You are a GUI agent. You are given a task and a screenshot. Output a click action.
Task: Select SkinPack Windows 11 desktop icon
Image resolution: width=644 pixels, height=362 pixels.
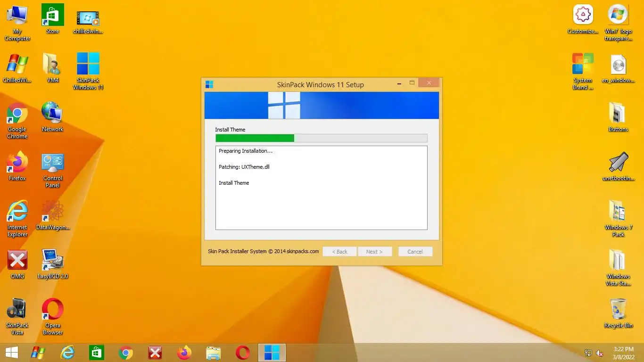(x=88, y=71)
